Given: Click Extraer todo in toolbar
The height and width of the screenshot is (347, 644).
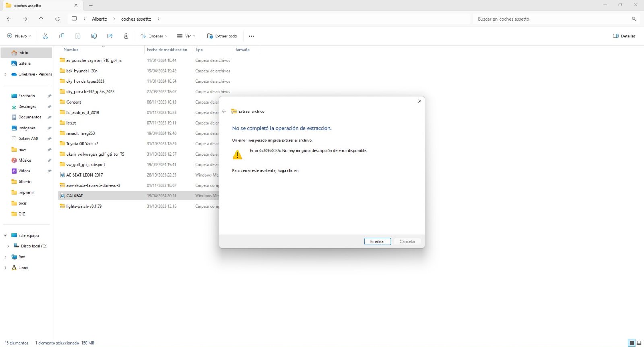Looking at the screenshot, I should [x=222, y=36].
